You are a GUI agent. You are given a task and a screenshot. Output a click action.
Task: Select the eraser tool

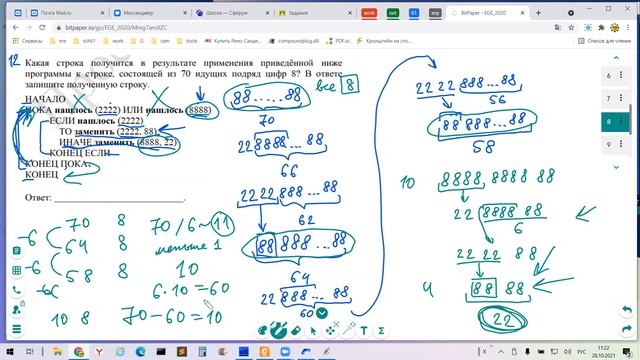click(x=296, y=330)
